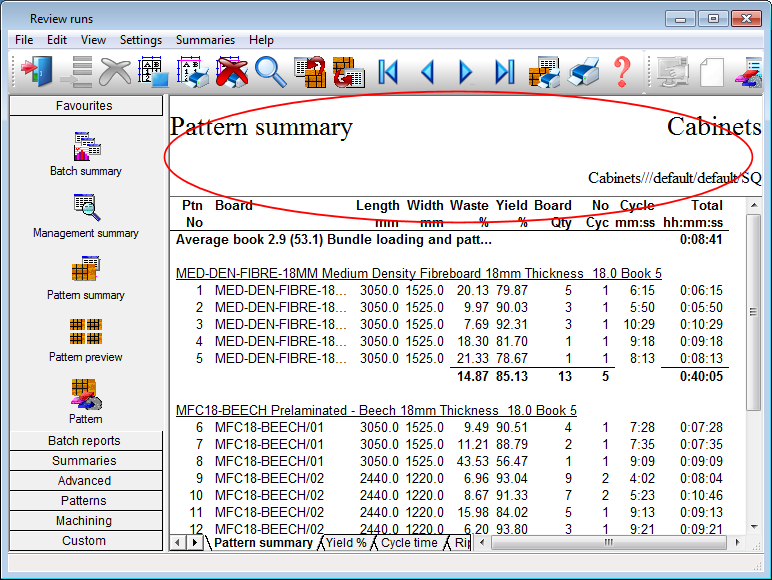The width and height of the screenshot is (772, 580).
Task: Select pattern 5 row with waste 21.33
Action: (451, 358)
